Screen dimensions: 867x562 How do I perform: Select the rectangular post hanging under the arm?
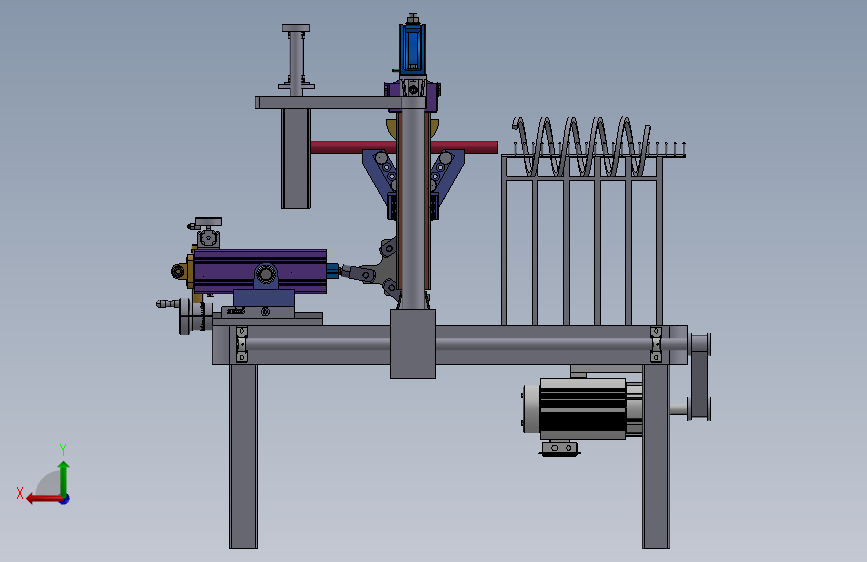pos(296,158)
